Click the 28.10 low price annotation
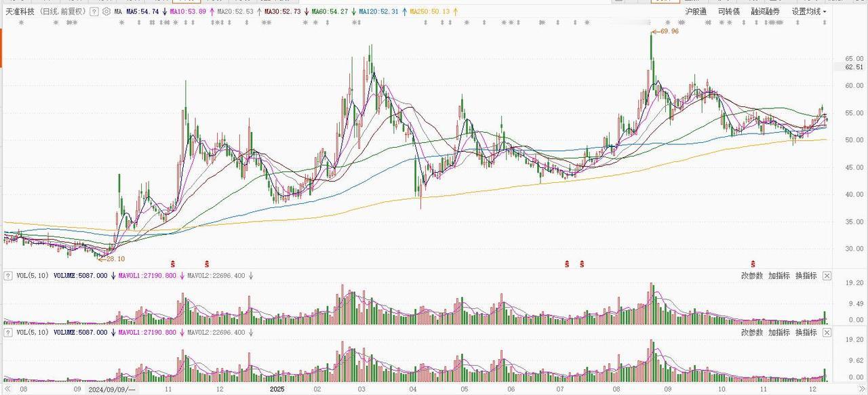 114,258
